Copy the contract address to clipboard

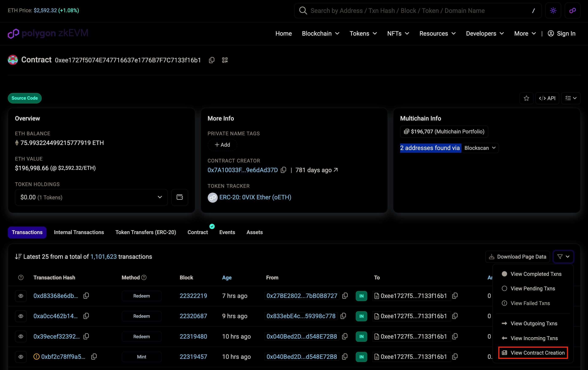pos(211,60)
